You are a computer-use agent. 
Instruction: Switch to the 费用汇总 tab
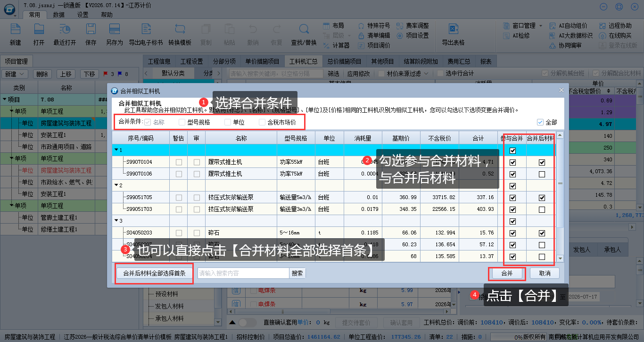coord(459,61)
